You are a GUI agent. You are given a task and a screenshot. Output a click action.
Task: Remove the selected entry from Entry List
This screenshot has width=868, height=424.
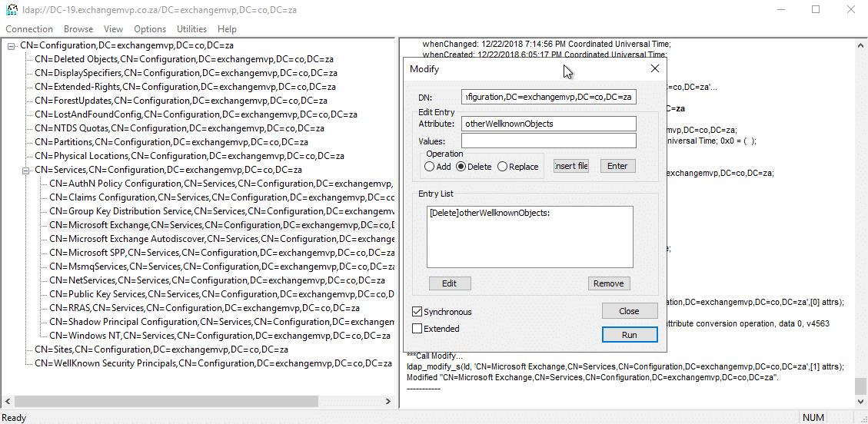[x=608, y=283]
